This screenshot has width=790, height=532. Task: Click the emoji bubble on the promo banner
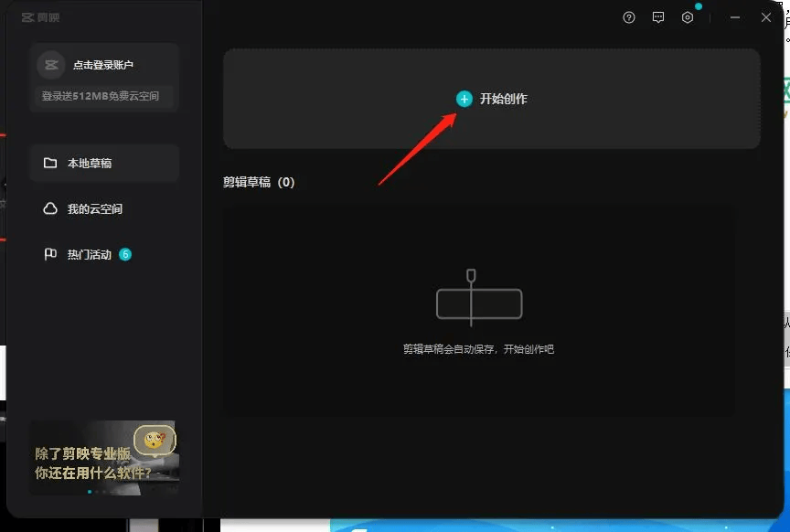[x=155, y=440]
